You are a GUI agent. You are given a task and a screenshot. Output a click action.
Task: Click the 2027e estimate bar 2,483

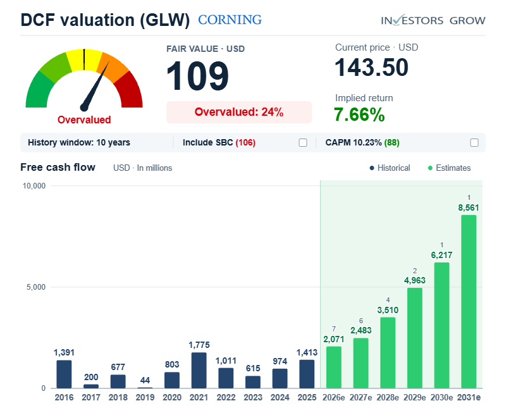pos(361,363)
